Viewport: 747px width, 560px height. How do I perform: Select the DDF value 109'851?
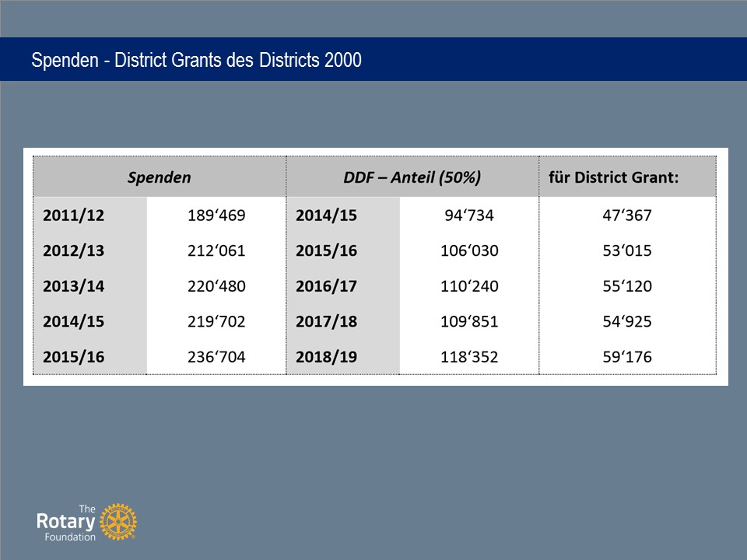coord(469,321)
